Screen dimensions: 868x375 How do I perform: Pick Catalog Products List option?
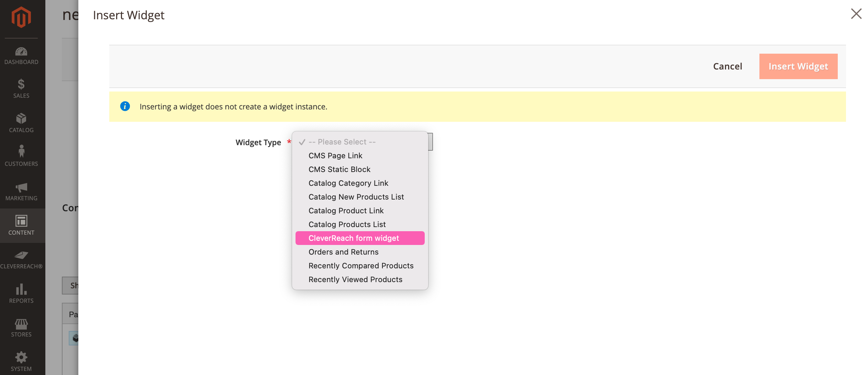tap(347, 224)
